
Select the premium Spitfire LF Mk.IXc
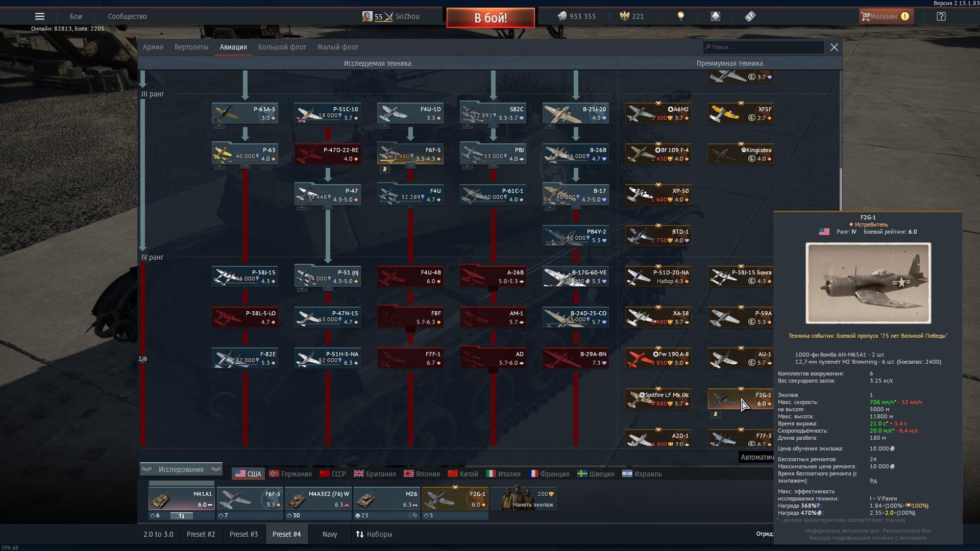click(x=658, y=399)
